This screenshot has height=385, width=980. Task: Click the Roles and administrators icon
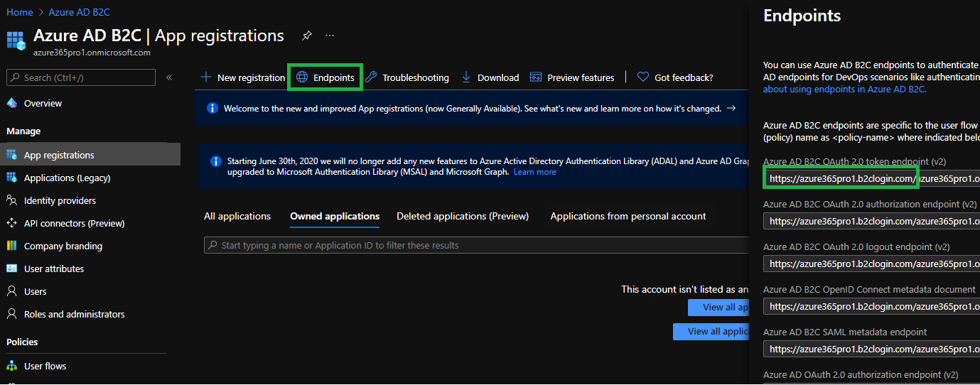11,314
